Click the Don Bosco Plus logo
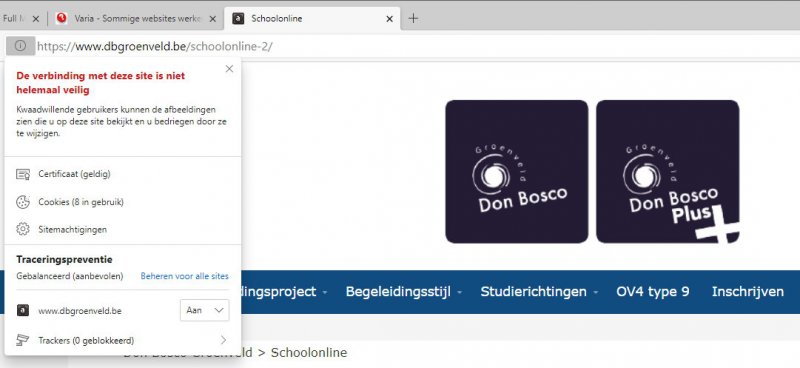The width and height of the screenshot is (800, 368). click(668, 171)
